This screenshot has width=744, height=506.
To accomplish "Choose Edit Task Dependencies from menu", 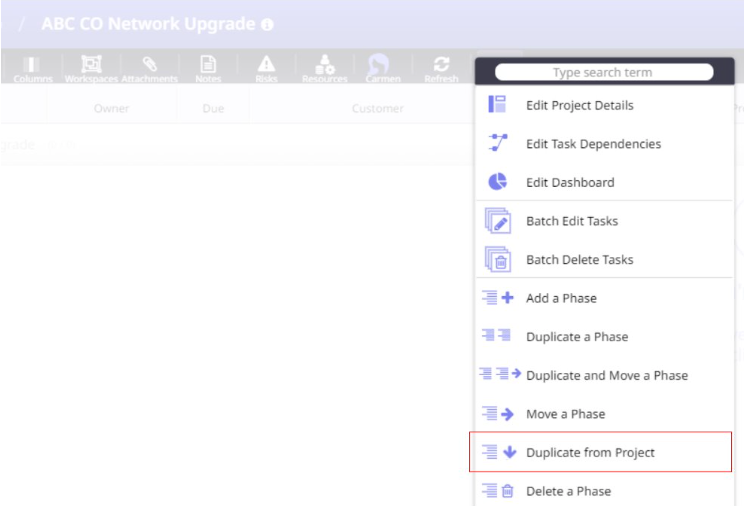I will [x=593, y=144].
